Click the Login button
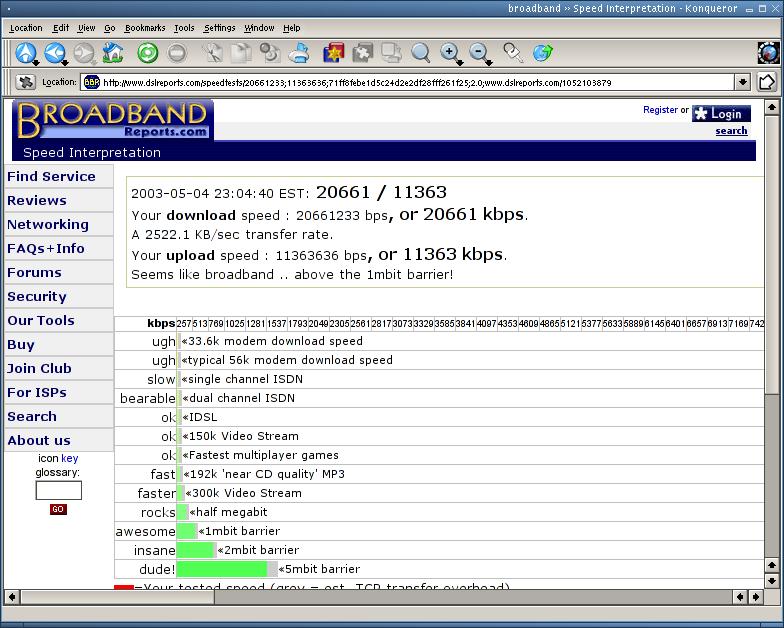Image resolution: width=784 pixels, height=628 pixels. [721, 114]
